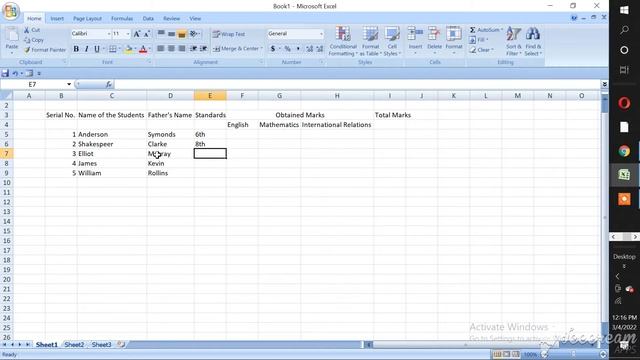Open the font size 11 dropdown
Image resolution: width=640 pixels, height=360 pixels.
pos(128,34)
